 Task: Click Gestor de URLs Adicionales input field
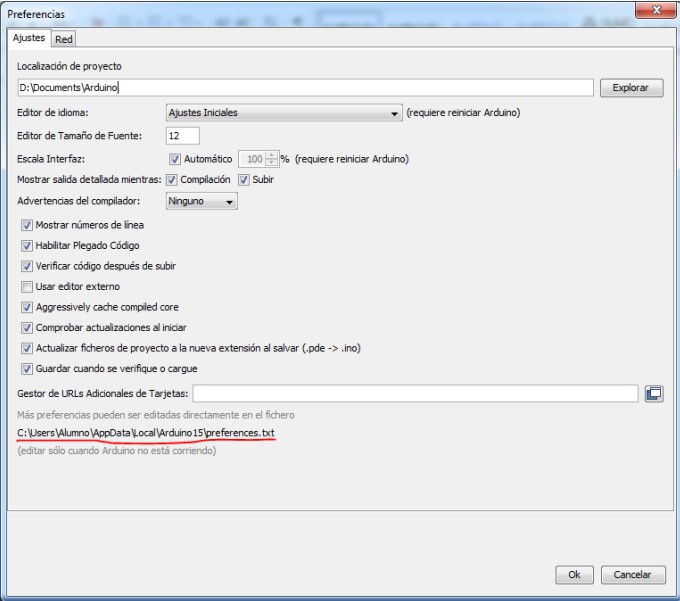[x=415, y=394]
